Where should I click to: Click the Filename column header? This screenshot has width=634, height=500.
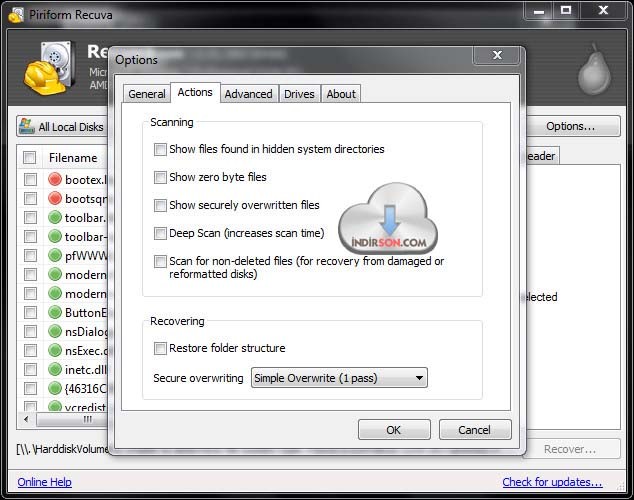[73, 158]
